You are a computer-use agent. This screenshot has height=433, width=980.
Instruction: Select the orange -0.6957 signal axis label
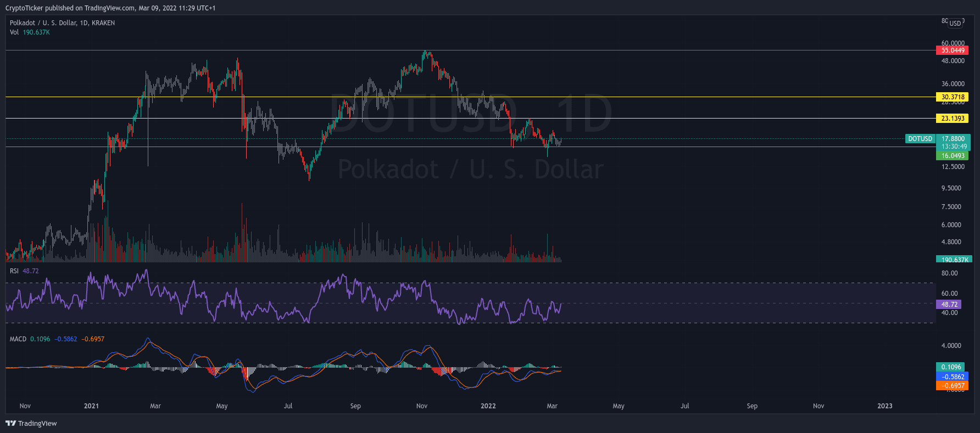pos(952,386)
